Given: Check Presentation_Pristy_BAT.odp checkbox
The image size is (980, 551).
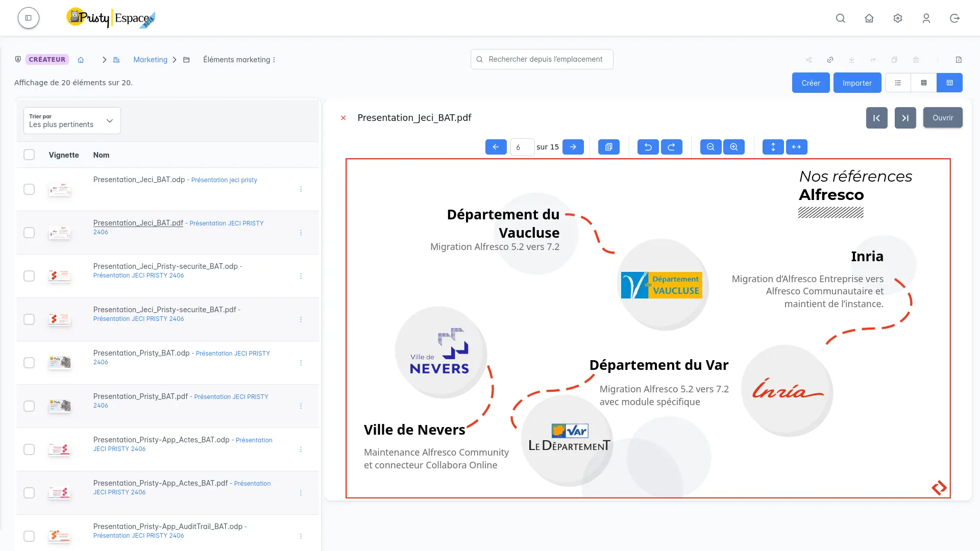Looking at the screenshot, I should [x=29, y=363].
